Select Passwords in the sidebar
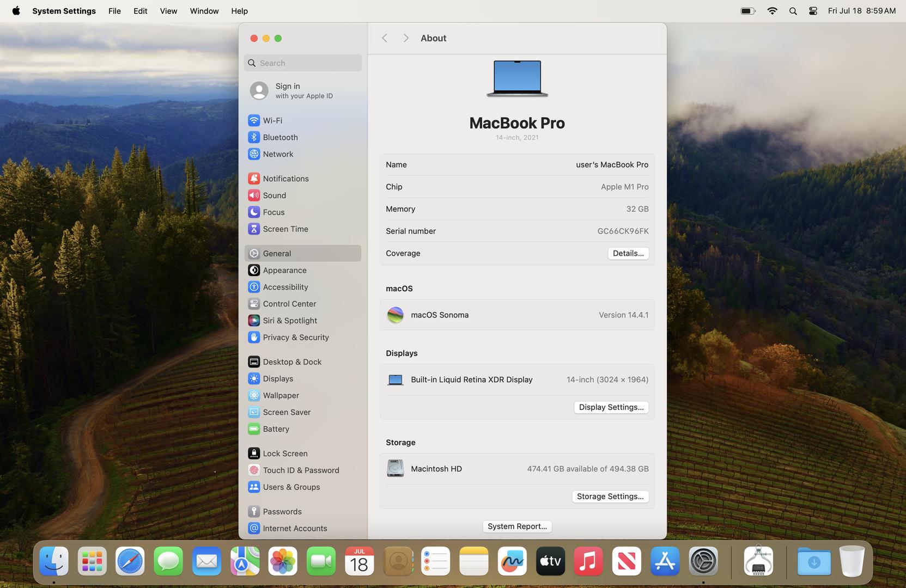Viewport: 906px width, 588px height. [302, 512]
